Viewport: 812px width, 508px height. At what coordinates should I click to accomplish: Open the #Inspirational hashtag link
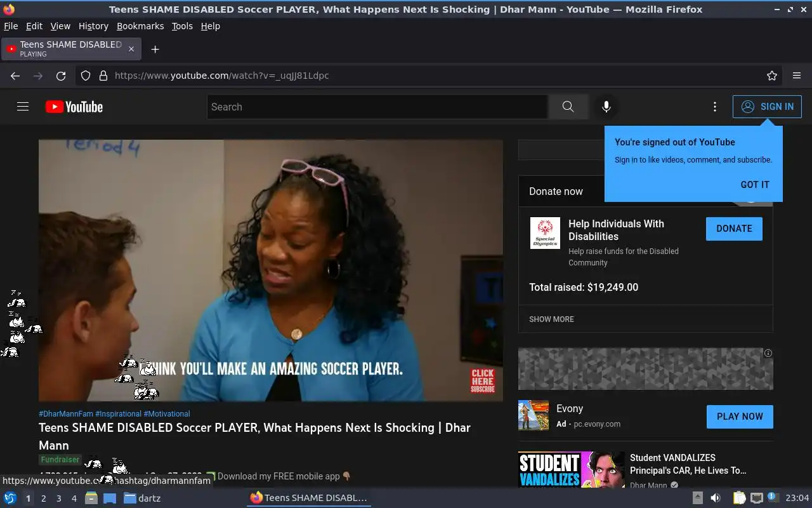(118, 414)
